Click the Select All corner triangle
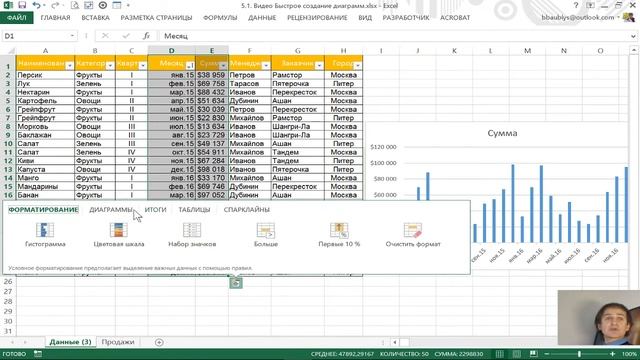This screenshot has width=640, height=360. [x=11, y=51]
